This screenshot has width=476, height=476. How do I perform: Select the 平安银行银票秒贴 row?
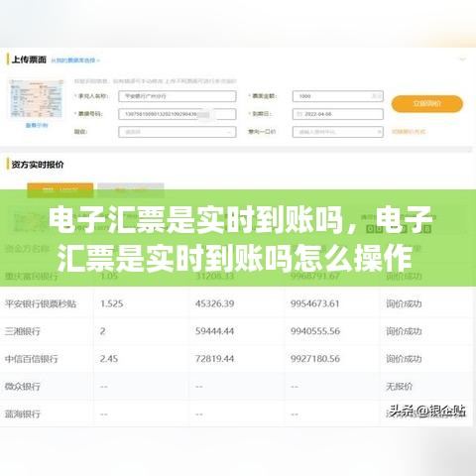click(236, 303)
